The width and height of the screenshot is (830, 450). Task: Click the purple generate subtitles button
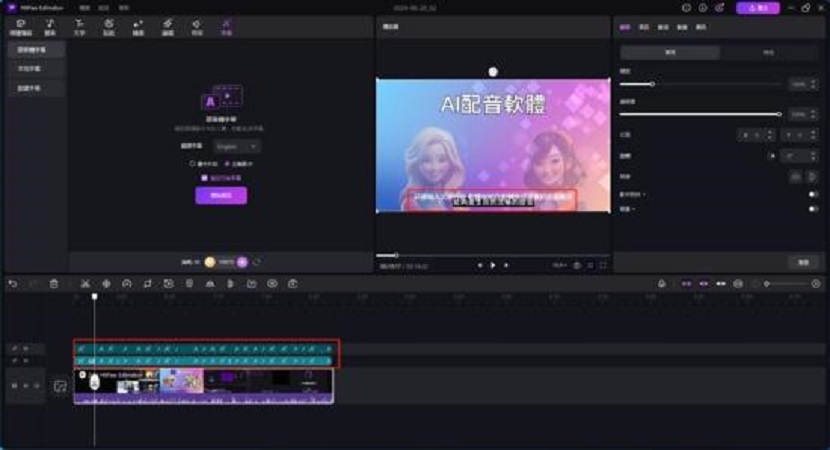(x=220, y=195)
